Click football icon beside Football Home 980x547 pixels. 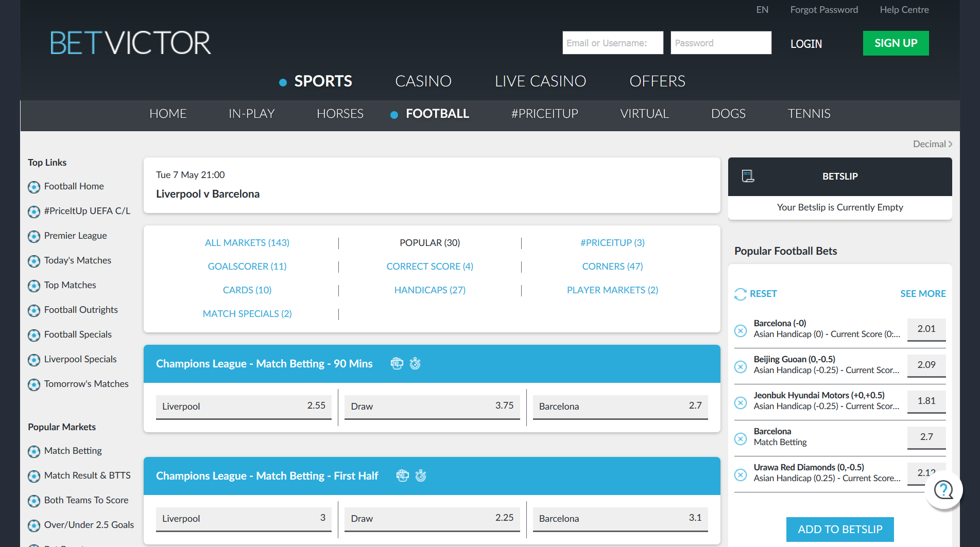[x=34, y=187]
